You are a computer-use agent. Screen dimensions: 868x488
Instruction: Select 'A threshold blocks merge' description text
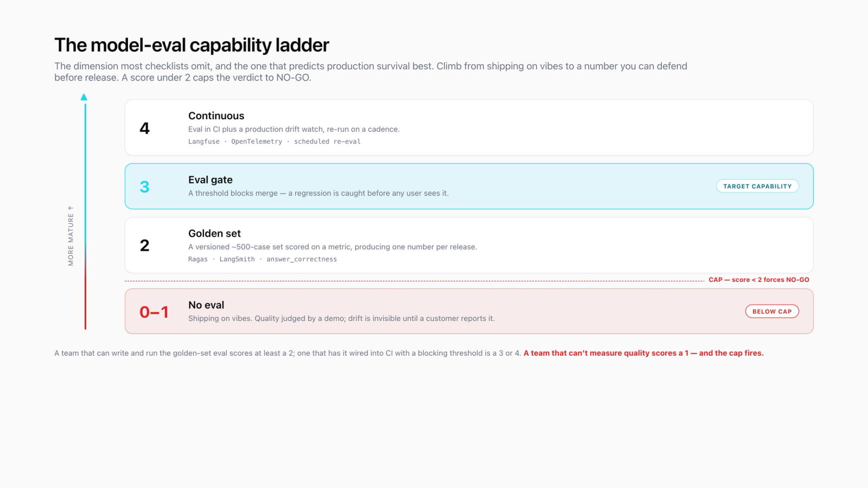(318, 193)
